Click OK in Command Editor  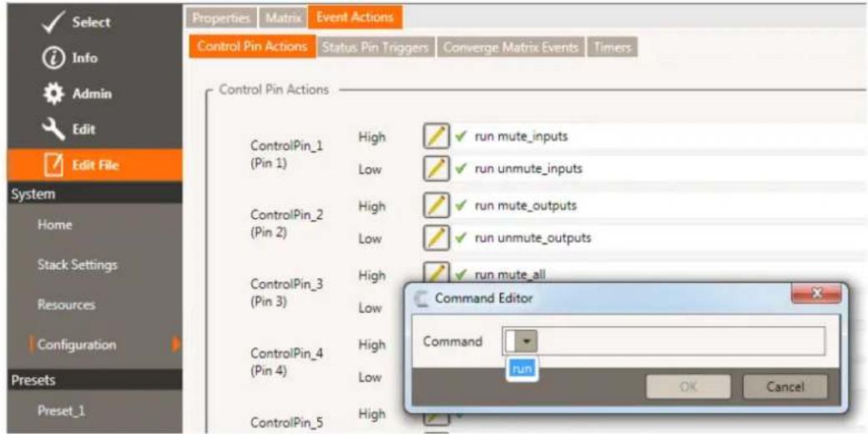pyautogui.click(x=688, y=387)
